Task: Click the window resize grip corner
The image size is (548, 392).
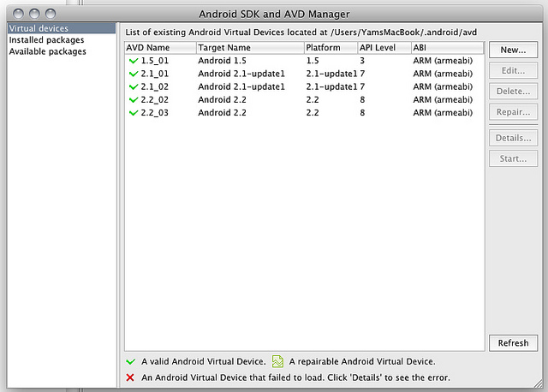Action: pos(539,383)
